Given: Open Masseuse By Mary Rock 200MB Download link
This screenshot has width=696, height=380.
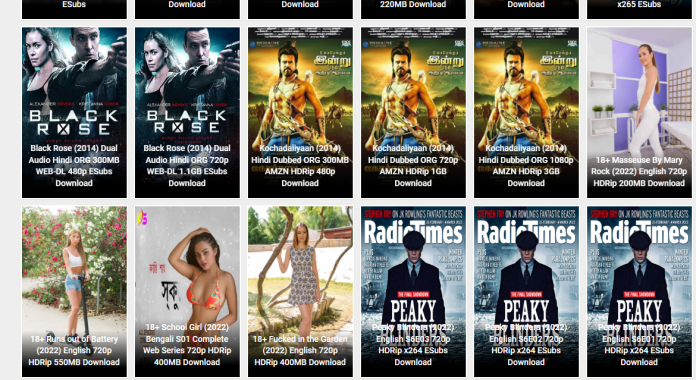Looking at the screenshot, I should (x=639, y=112).
